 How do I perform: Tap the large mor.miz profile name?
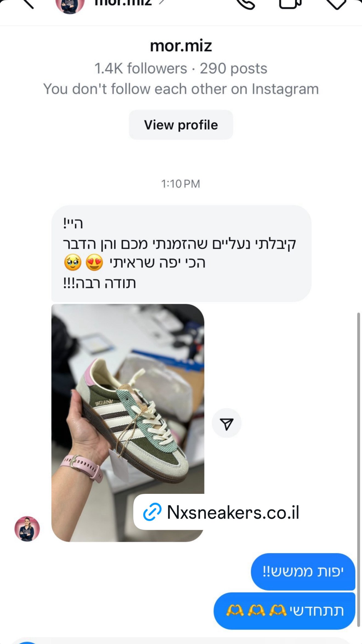(181, 46)
